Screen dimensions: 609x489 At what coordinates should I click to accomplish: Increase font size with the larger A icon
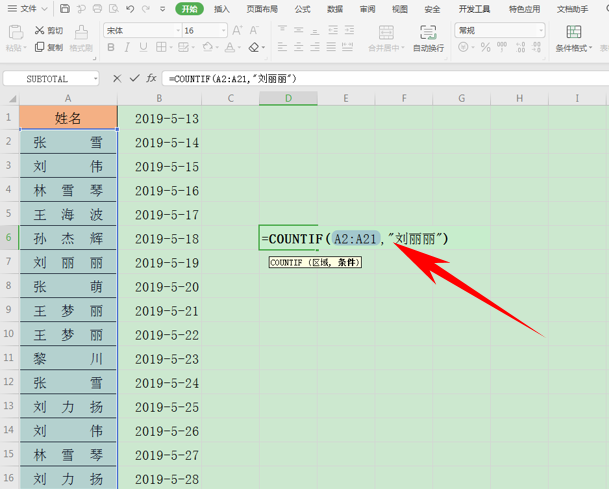(237, 30)
